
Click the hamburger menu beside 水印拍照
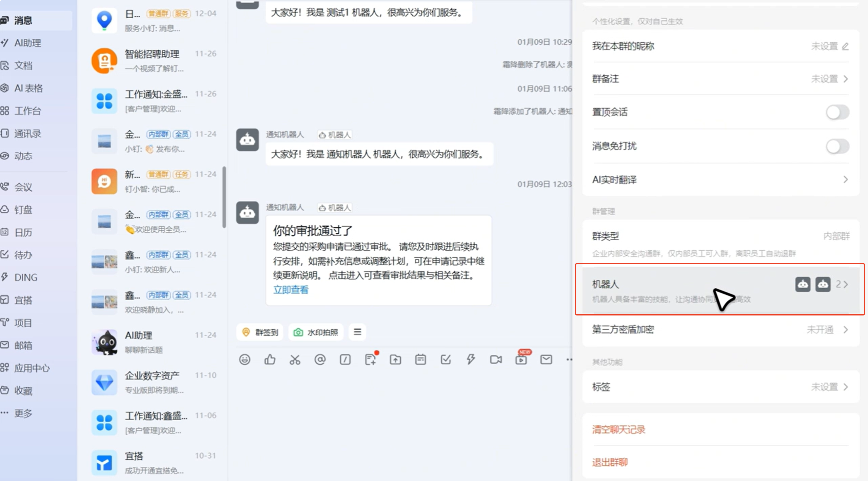tap(357, 332)
